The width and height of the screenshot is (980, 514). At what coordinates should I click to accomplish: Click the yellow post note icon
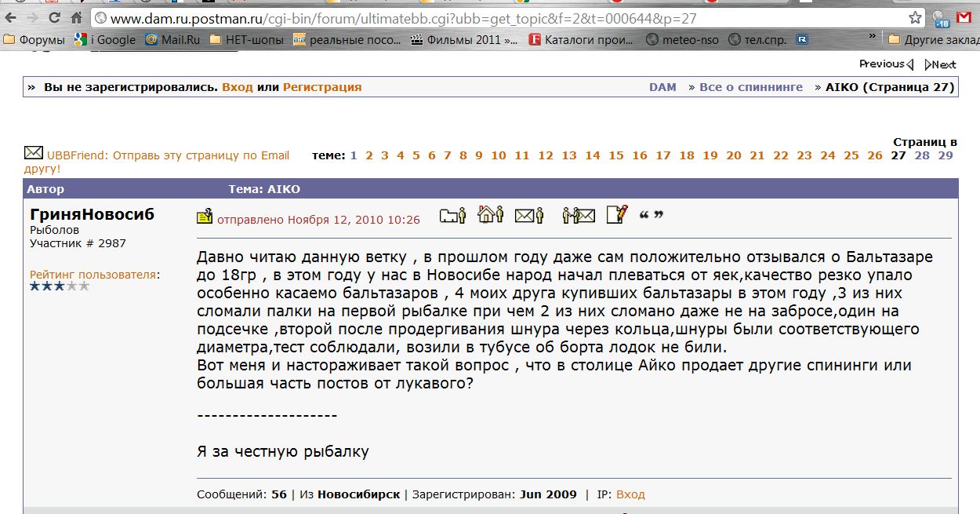[204, 217]
